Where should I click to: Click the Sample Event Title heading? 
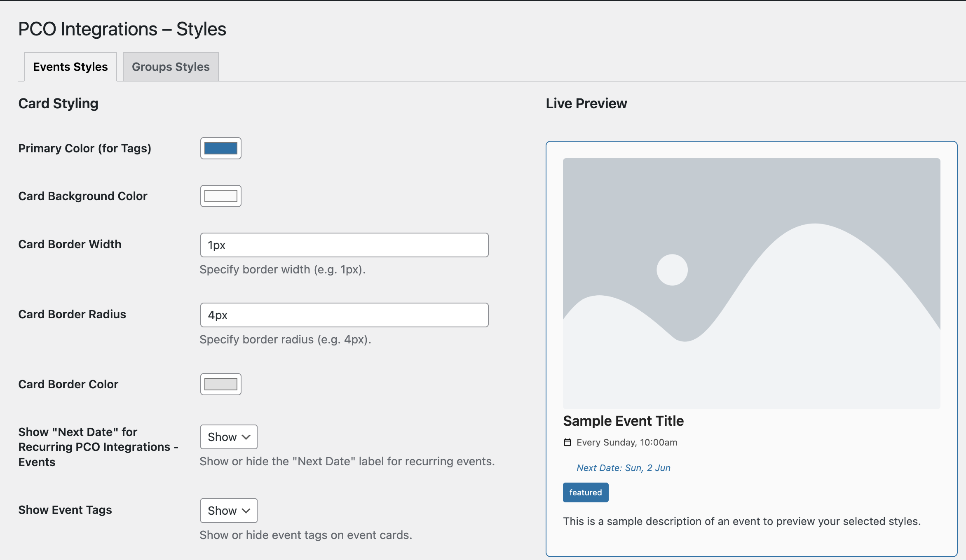(624, 421)
